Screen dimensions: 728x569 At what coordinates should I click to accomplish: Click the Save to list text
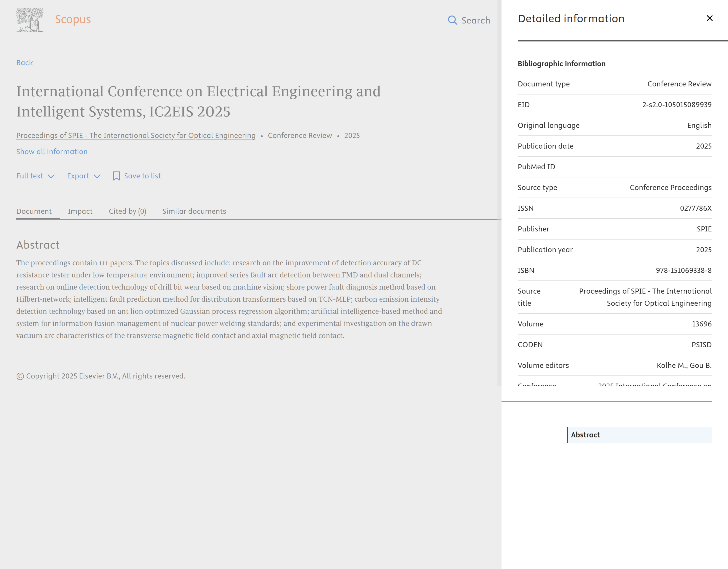[x=142, y=176]
